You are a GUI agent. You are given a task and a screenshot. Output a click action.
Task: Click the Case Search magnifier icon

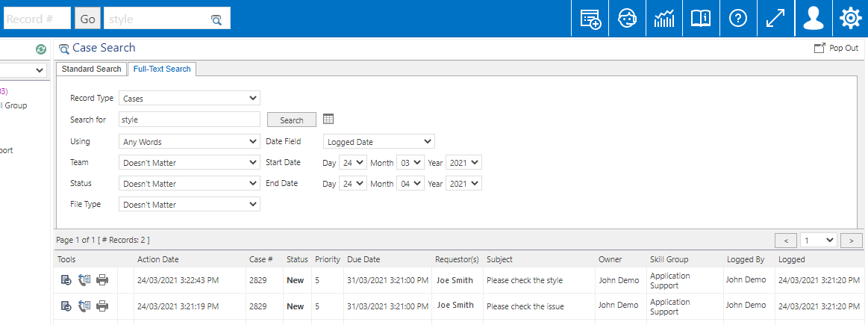click(64, 49)
